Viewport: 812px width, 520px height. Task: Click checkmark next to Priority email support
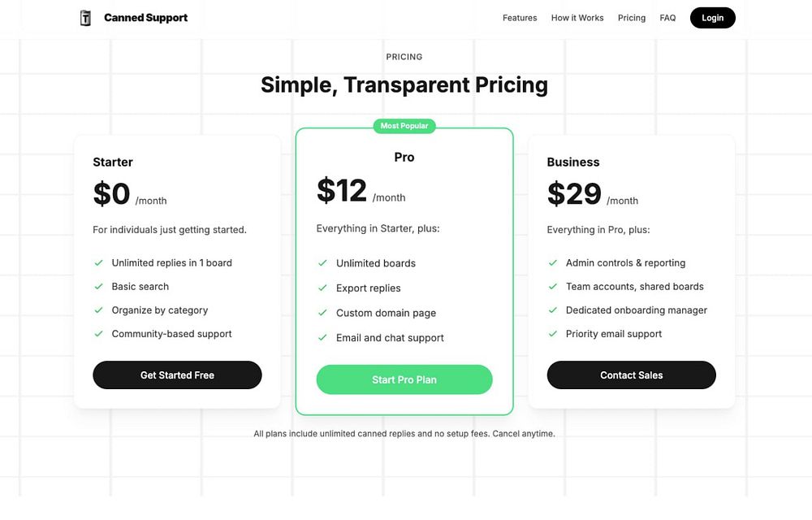pos(553,333)
